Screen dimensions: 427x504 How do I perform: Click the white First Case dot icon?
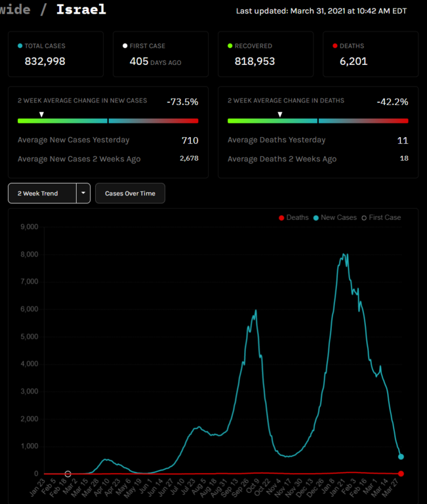[x=125, y=46]
